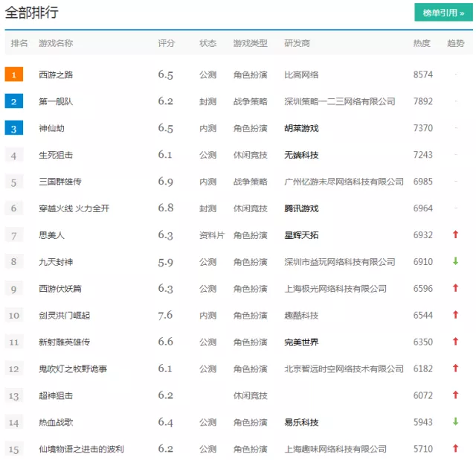Click the up trend arrow for 剑灵洪门崛起
The height and width of the screenshot is (460, 476).
[455, 314]
